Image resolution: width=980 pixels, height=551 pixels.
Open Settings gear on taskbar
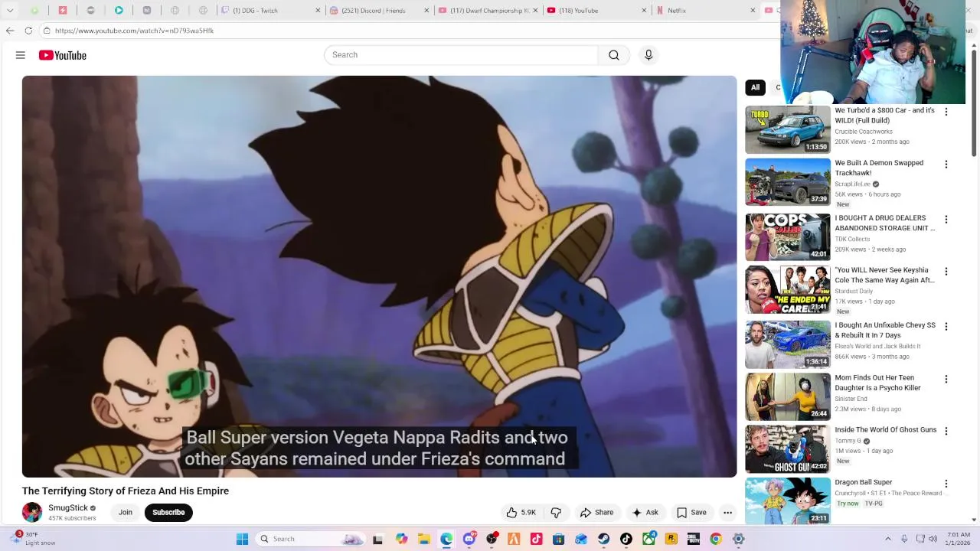coord(739,539)
